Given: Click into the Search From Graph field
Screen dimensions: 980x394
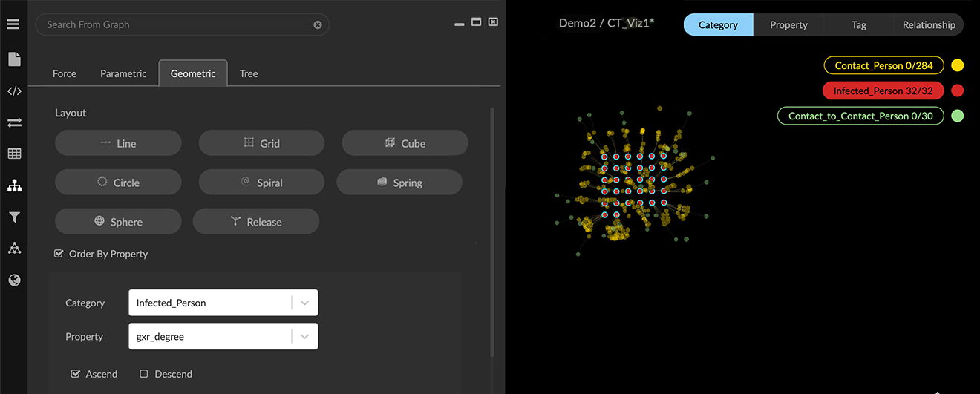Looking at the screenshot, I should (174, 24).
